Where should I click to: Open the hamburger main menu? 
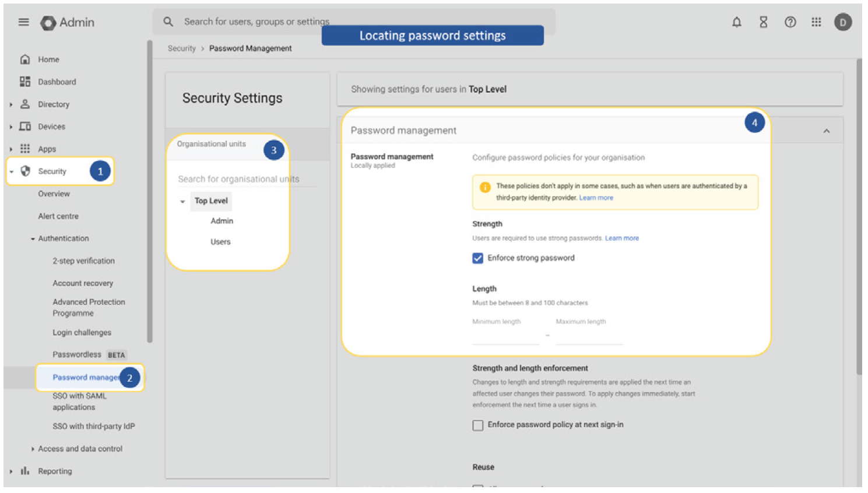23,22
